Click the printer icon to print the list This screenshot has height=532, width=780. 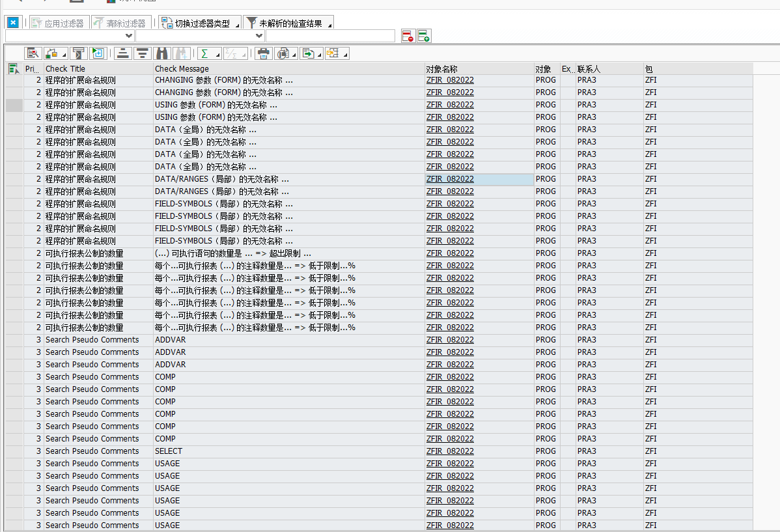263,53
